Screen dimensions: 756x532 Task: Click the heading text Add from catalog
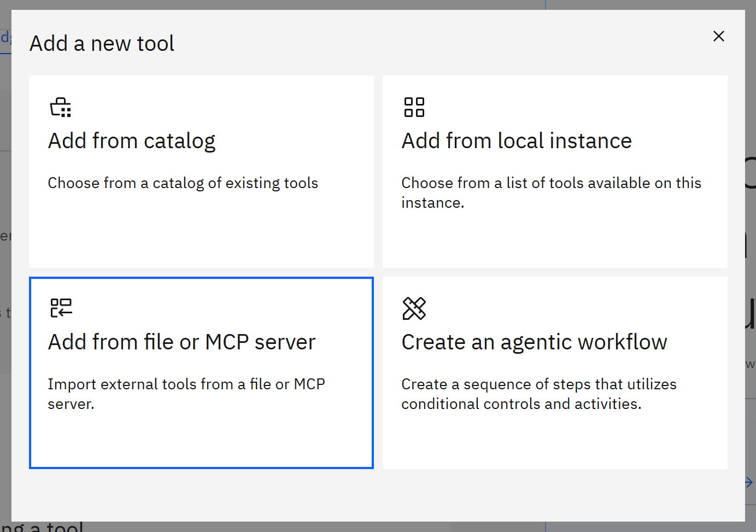(x=131, y=141)
